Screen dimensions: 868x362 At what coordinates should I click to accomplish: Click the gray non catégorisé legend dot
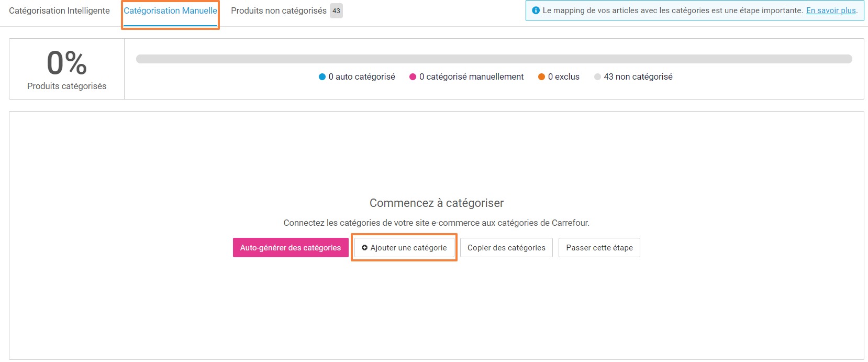click(x=597, y=76)
